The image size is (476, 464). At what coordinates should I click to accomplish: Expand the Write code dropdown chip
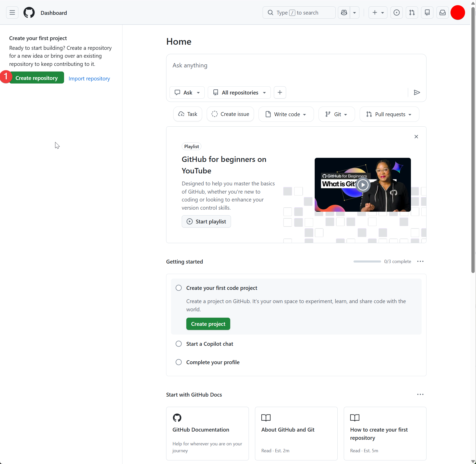click(286, 114)
